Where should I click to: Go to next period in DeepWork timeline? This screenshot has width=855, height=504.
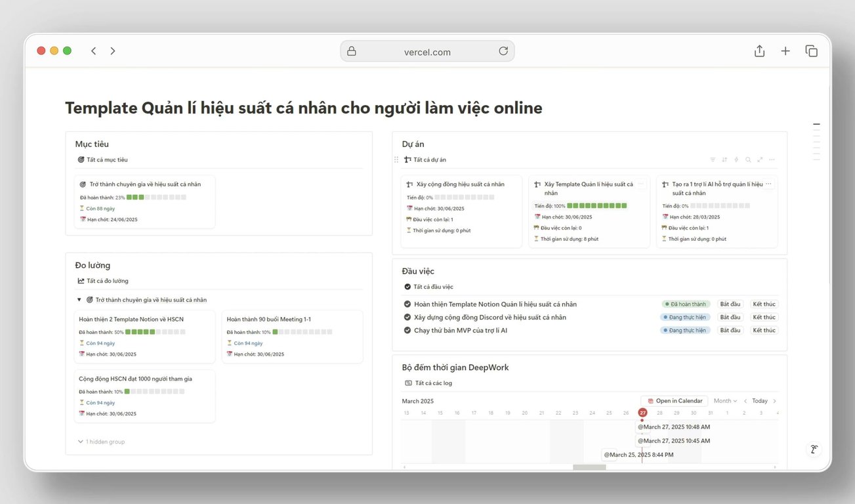tap(774, 401)
